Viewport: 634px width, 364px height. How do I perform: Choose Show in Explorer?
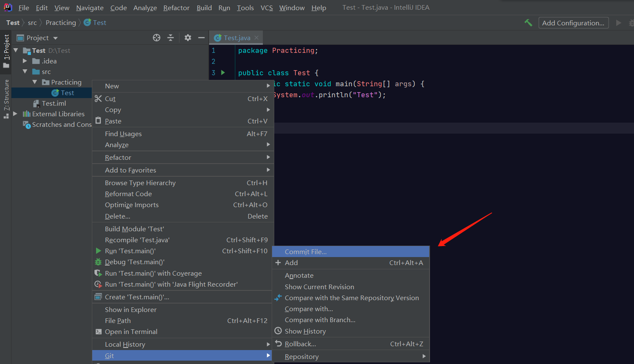pyautogui.click(x=183, y=309)
